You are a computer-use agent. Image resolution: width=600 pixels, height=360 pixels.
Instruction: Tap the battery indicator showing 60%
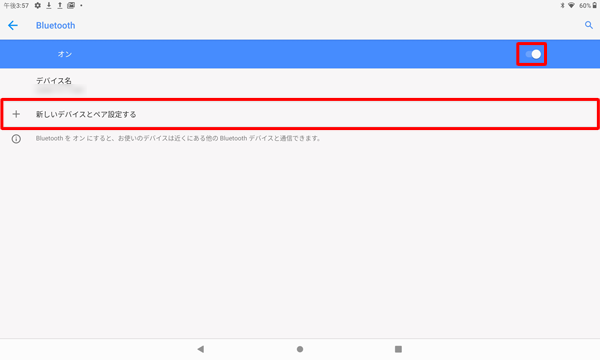pyautogui.click(x=588, y=5)
